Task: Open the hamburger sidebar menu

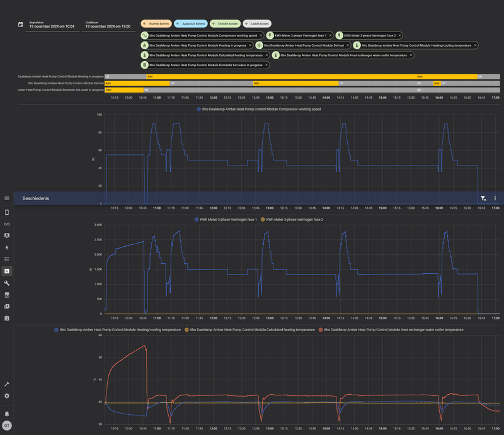Action: (7, 198)
